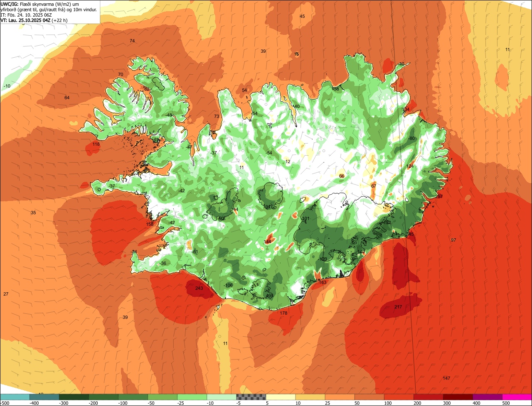This screenshot has width=532, height=406.
Task: Click the purple legend swatch between 400 and 500
Action: (x=488, y=397)
